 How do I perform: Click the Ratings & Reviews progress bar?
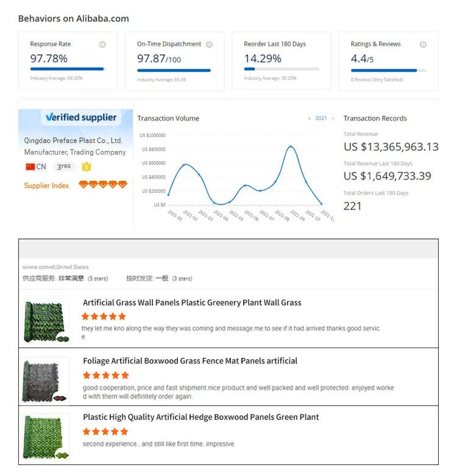click(388, 71)
